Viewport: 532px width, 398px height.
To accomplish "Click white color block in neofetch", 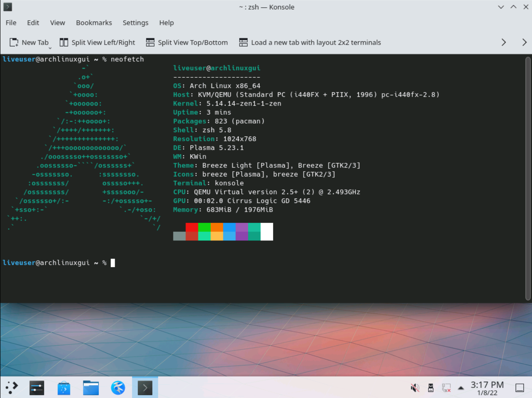I will tap(267, 231).
